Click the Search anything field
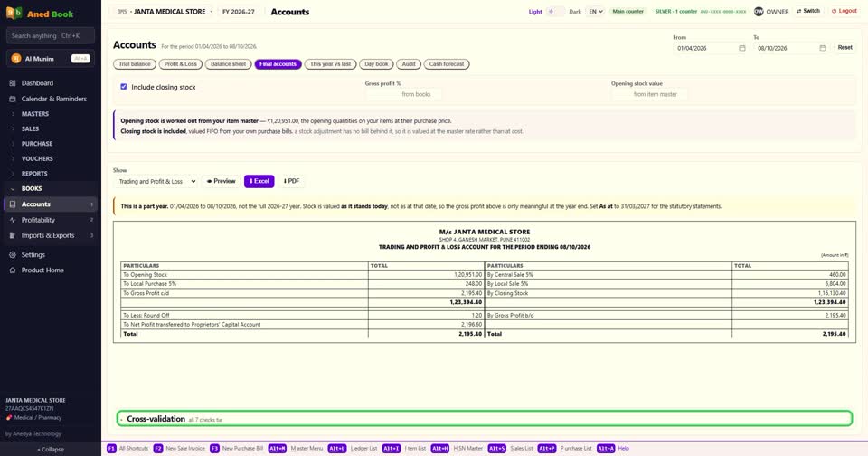 (51, 36)
